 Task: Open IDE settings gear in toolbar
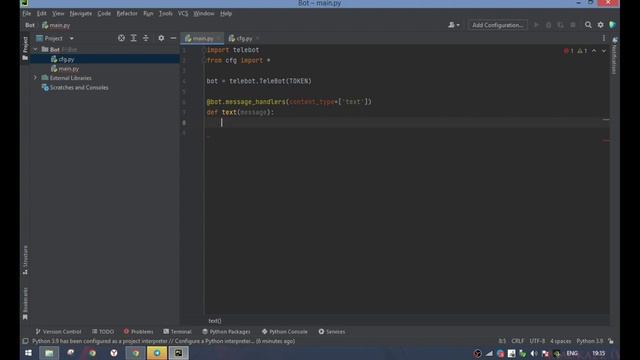point(600,25)
